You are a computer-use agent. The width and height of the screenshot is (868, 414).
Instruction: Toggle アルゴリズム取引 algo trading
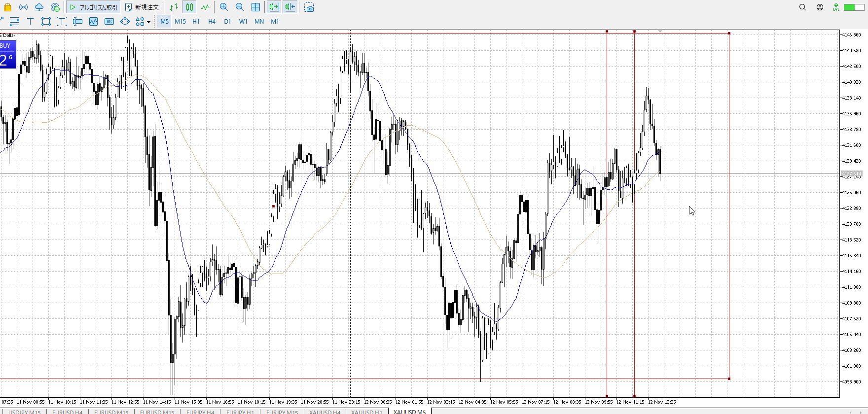coord(94,7)
